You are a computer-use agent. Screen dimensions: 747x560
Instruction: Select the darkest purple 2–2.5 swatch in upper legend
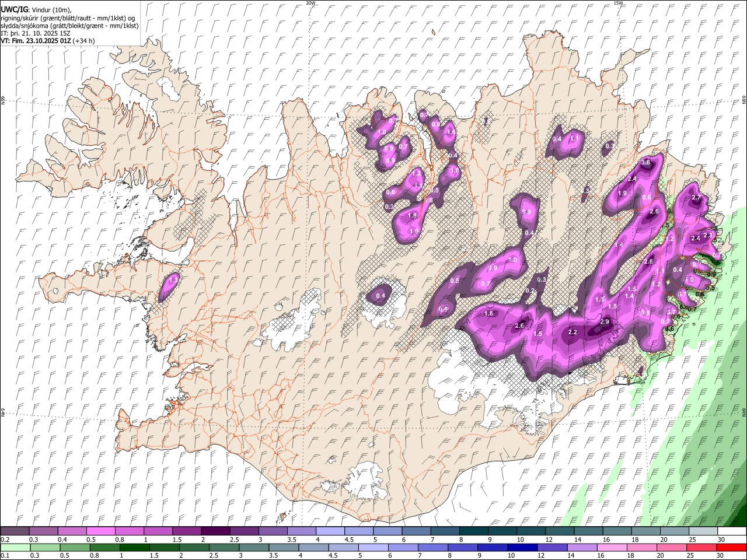[215, 531]
